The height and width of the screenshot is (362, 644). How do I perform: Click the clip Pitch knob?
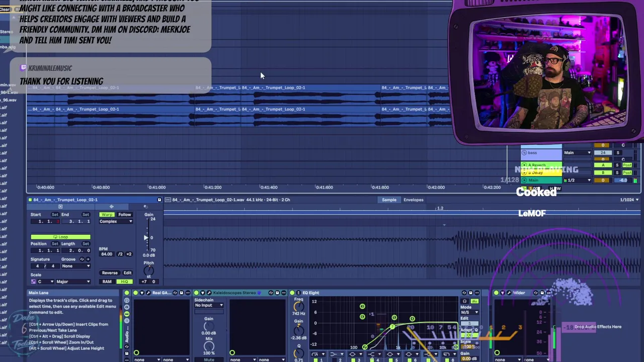pyautogui.click(x=149, y=270)
